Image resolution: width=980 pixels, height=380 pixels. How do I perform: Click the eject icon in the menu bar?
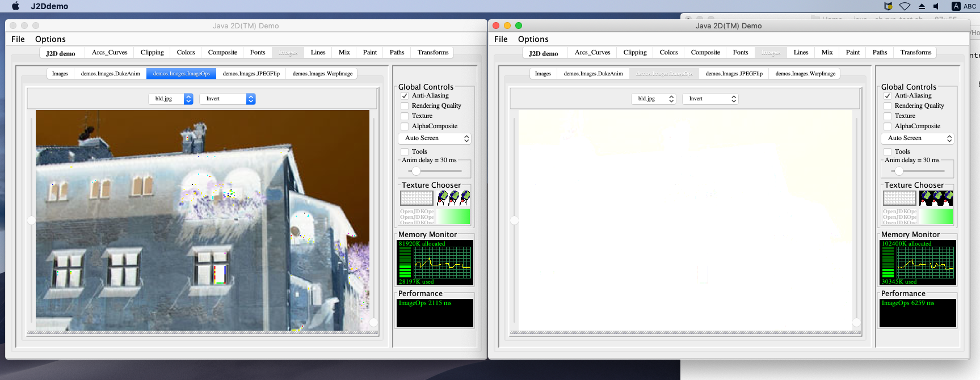pos(922,6)
